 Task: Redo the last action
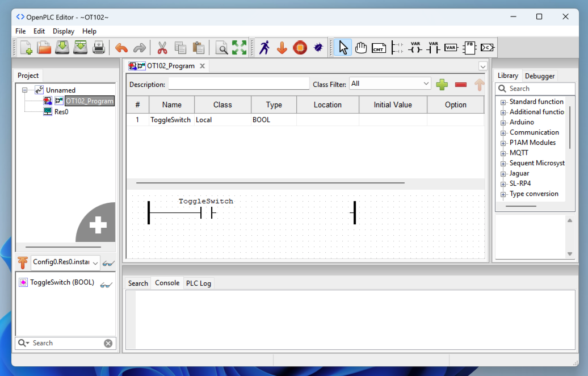click(x=140, y=48)
